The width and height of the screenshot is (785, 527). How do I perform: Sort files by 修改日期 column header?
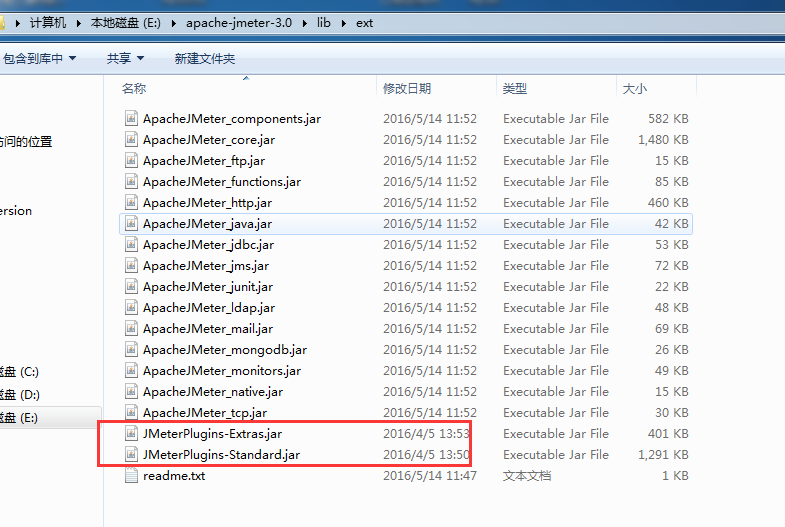pyautogui.click(x=407, y=89)
